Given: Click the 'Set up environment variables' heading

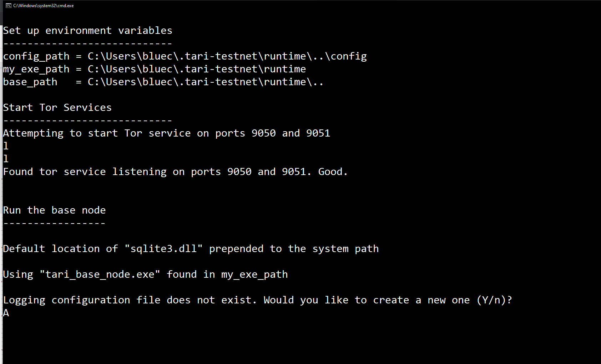Looking at the screenshot, I should 87,31.
